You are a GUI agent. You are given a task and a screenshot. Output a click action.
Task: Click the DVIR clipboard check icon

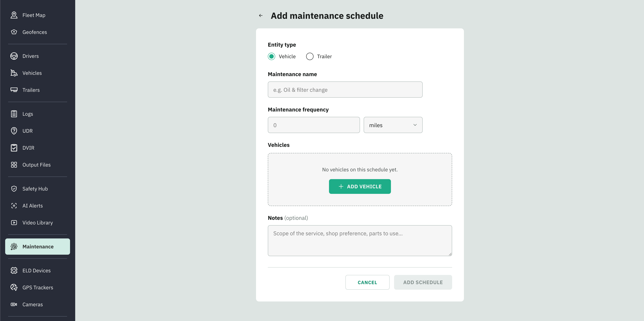(14, 148)
